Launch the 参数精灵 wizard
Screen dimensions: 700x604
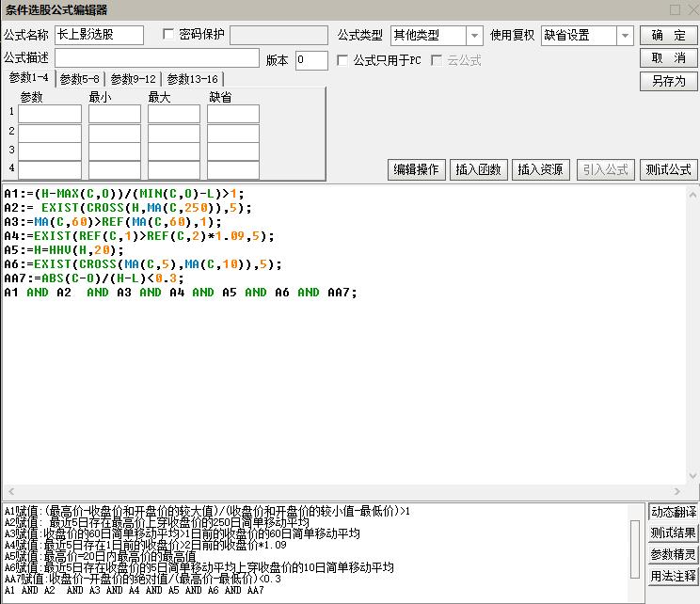[673, 555]
